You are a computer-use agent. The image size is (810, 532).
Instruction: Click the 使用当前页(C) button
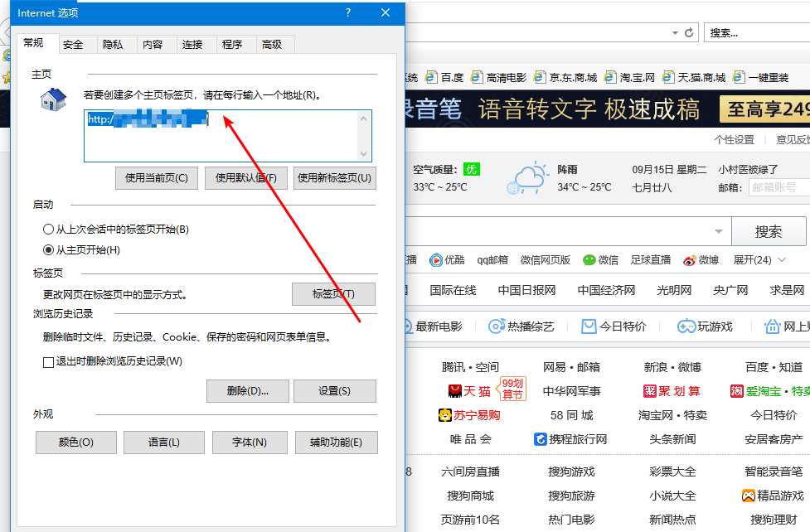click(156, 177)
